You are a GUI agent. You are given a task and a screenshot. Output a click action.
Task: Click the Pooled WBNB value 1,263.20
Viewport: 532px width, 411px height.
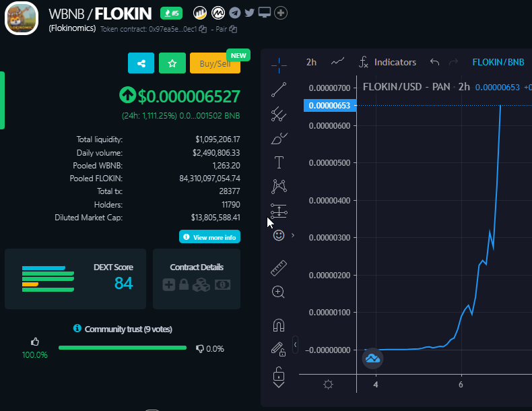tap(226, 166)
